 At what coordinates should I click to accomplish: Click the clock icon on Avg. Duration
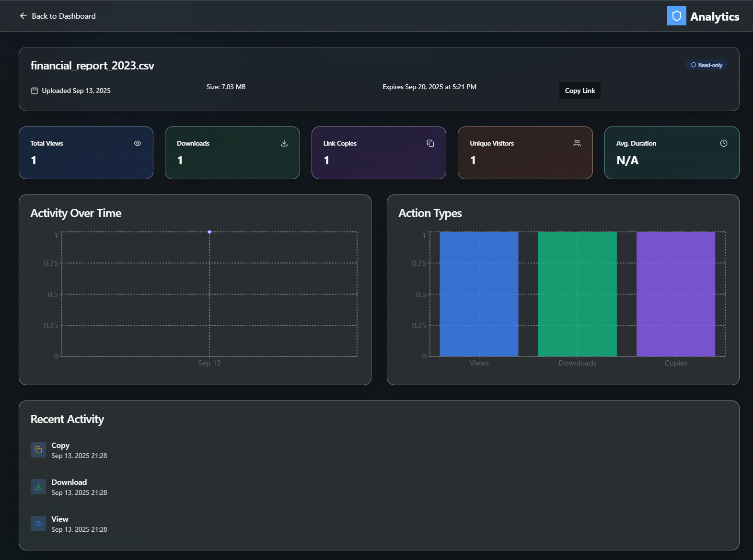tap(723, 143)
